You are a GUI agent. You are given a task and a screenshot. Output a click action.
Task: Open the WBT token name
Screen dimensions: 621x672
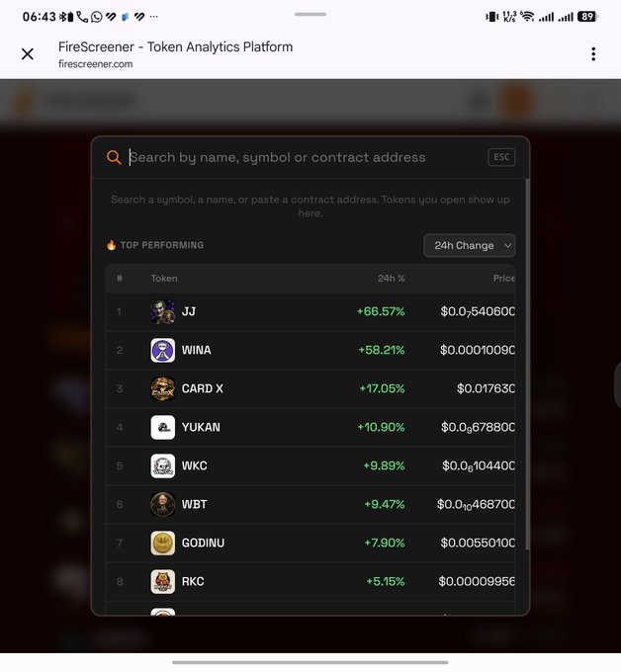194,504
